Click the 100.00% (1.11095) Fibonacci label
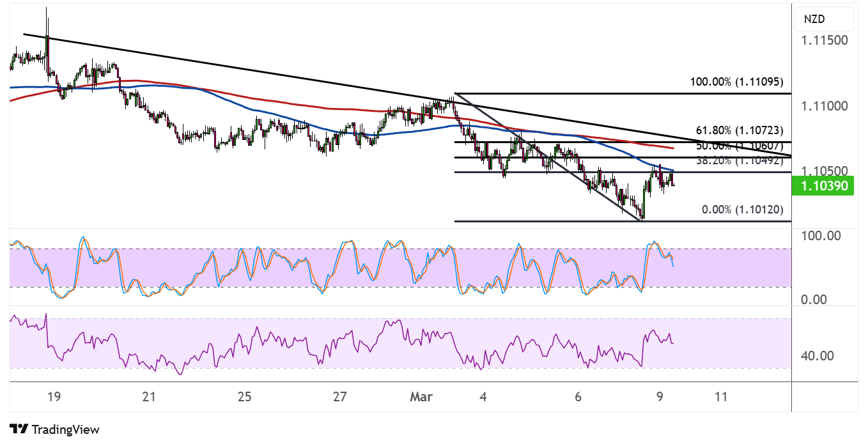 (x=736, y=82)
